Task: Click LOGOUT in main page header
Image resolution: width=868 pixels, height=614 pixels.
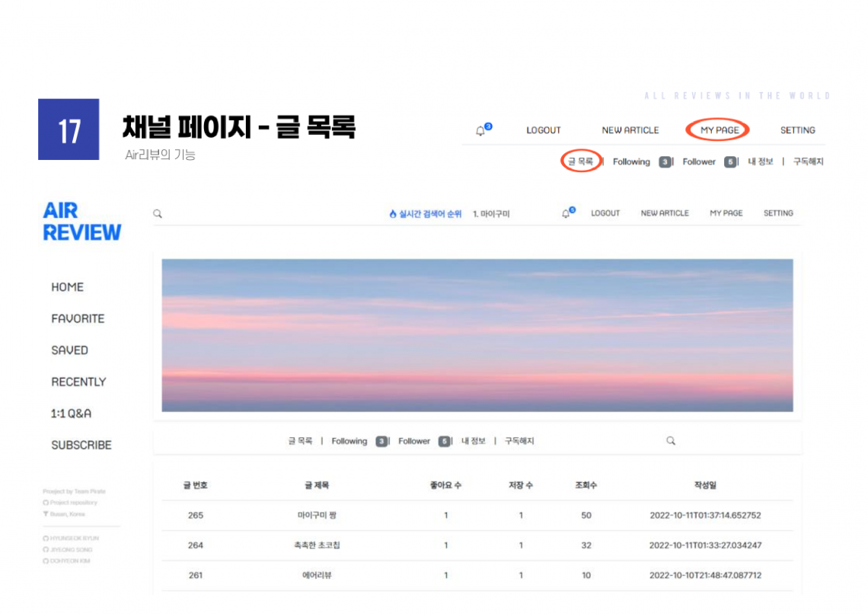Action: coord(605,213)
